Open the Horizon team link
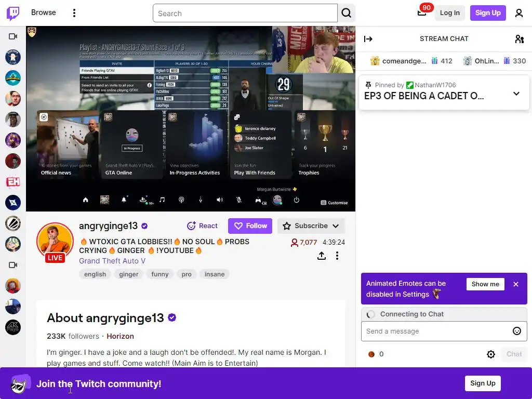Screen dimensions: 532x399 [120, 336]
